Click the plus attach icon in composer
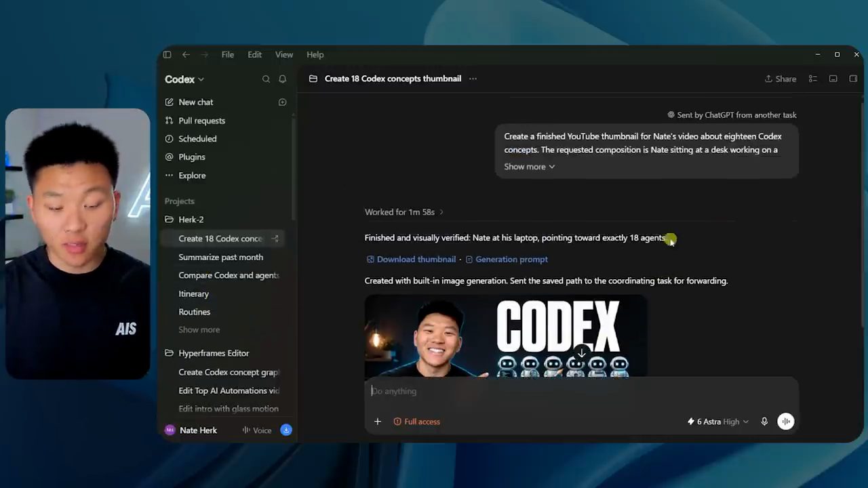 point(378,422)
